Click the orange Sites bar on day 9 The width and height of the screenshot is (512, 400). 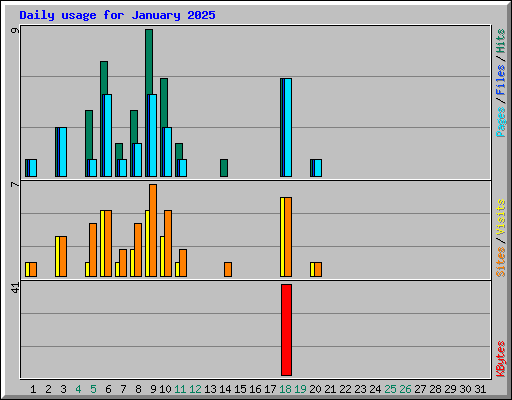[153, 230]
